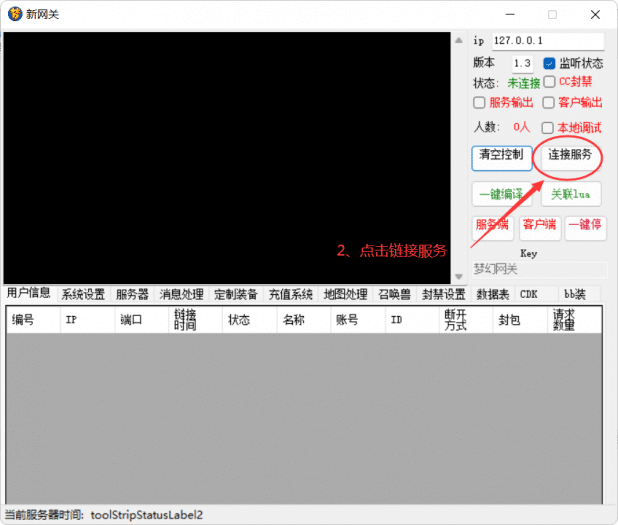This screenshot has height=525, width=618.
Task: Click the console scrollbar up arrow
Action: point(459,40)
